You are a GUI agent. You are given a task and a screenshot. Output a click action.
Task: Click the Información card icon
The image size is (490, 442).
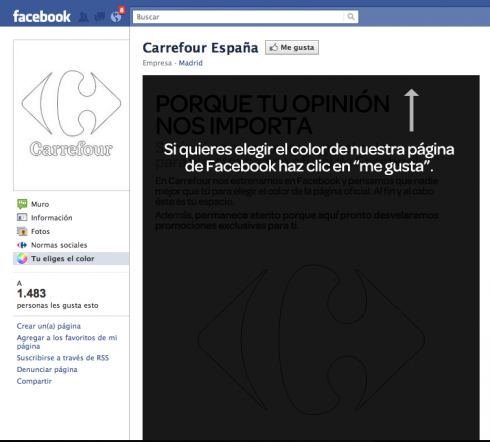pos(22,218)
